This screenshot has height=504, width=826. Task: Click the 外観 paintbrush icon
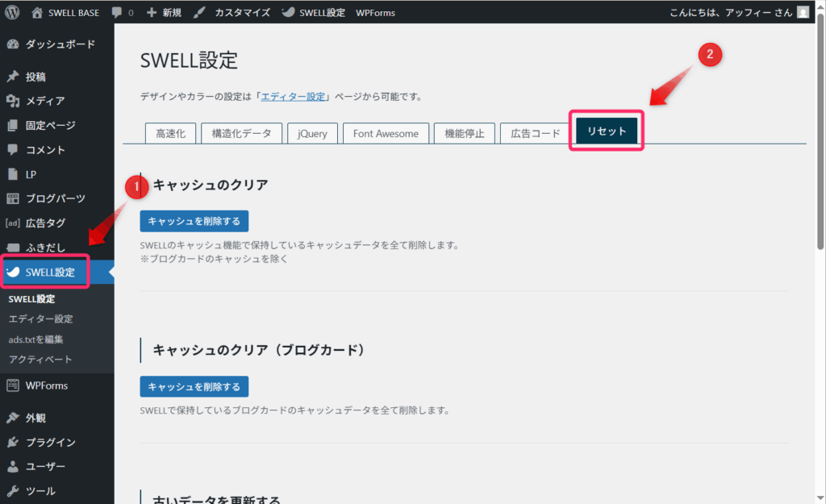click(13, 418)
